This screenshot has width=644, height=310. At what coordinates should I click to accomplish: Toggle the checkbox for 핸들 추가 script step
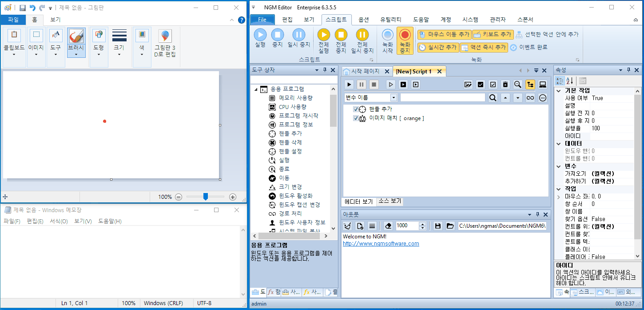[356, 109]
